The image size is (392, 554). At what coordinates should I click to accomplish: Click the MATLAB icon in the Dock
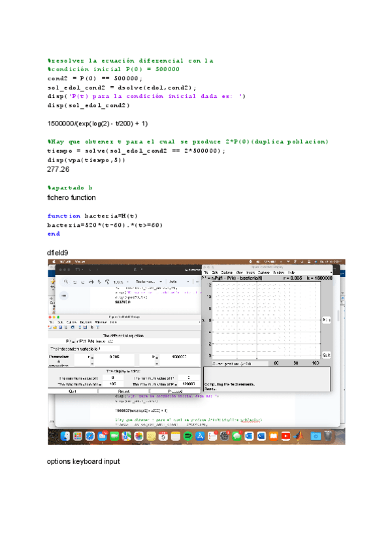click(x=299, y=436)
